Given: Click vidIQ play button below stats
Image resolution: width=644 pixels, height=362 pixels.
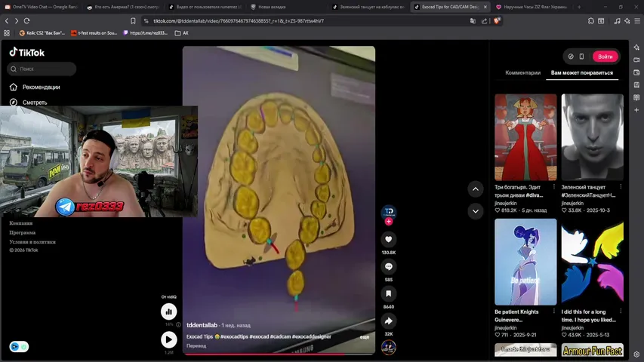Looking at the screenshot, I should (169, 340).
